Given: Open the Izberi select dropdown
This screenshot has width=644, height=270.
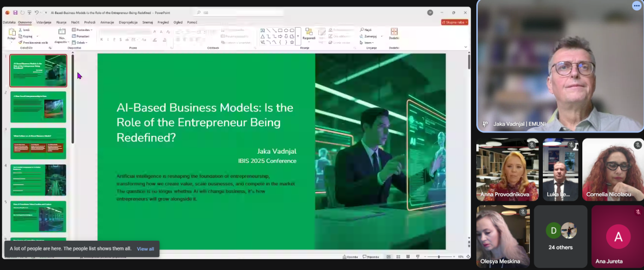Looking at the screenshot, I should 368,42.
